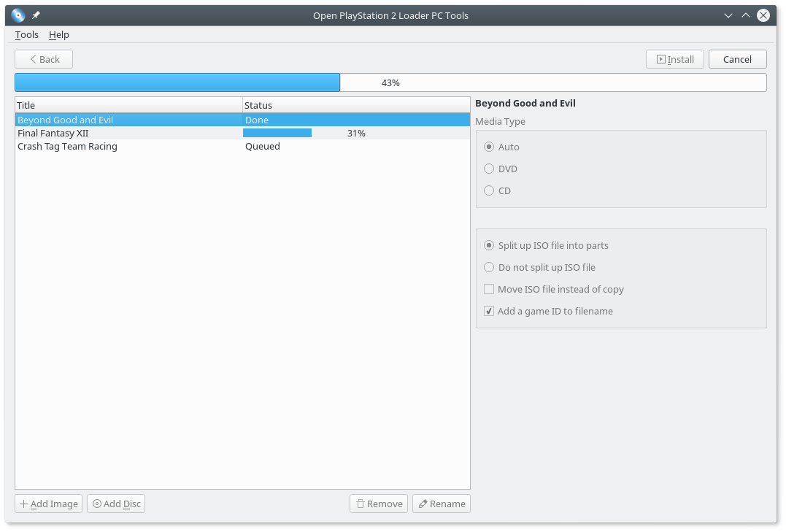Click the overall 43% progress bar

[x=390, y=82]
